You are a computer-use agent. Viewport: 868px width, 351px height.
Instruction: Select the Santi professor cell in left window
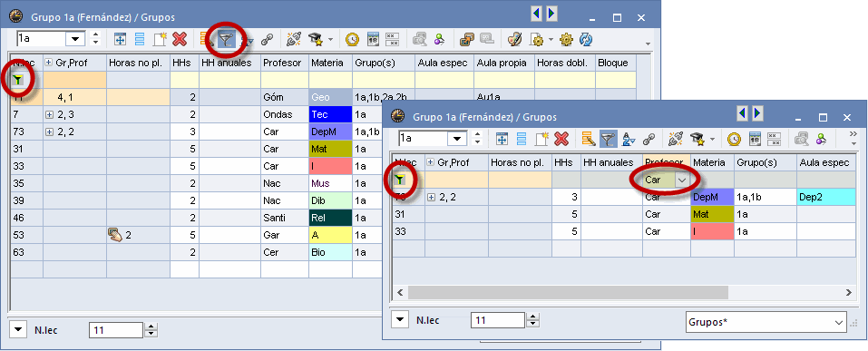(285, 218)
